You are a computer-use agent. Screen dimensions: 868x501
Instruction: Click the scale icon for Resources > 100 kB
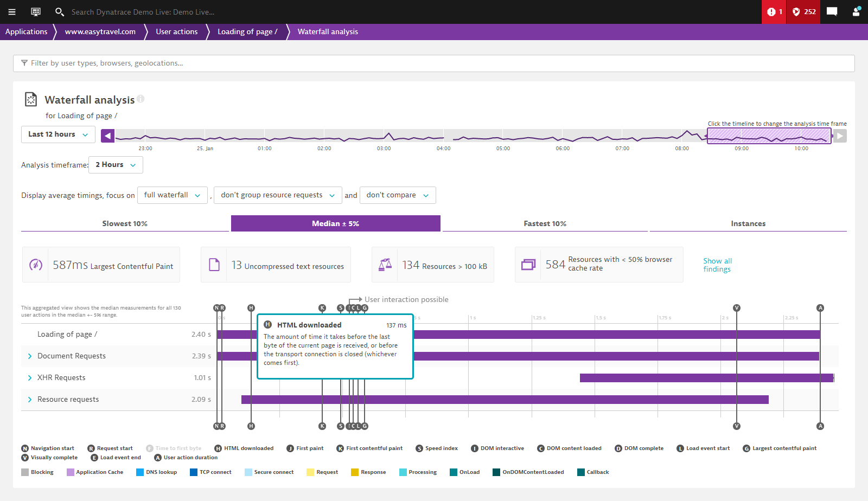385,265
